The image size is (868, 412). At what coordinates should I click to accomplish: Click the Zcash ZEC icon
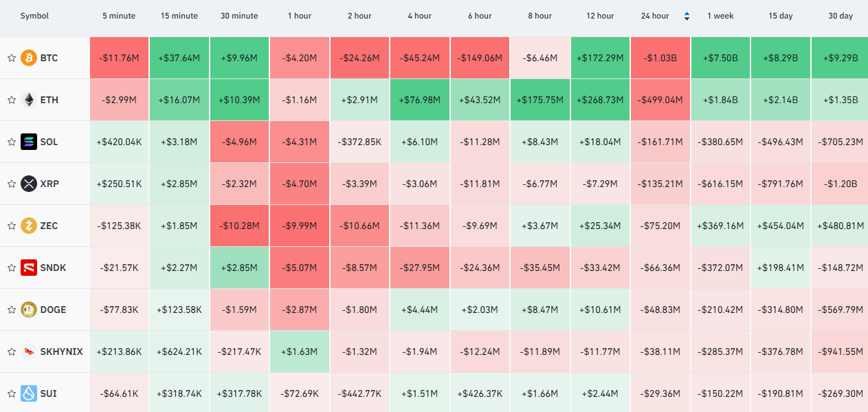[x=29, y=226]
